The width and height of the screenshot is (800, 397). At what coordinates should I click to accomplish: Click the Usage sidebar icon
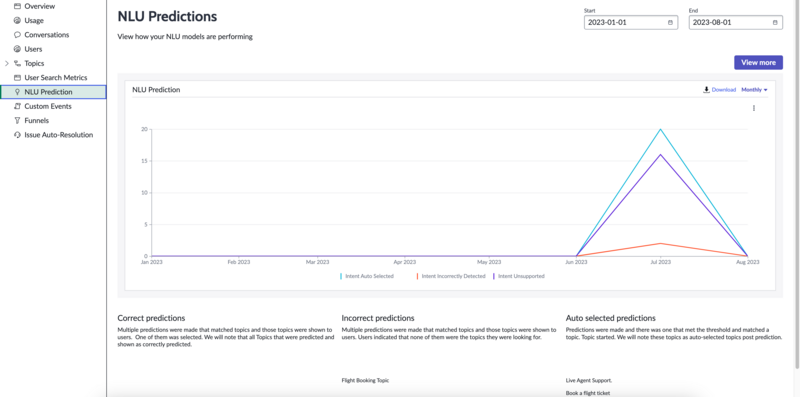coord(17,20)
